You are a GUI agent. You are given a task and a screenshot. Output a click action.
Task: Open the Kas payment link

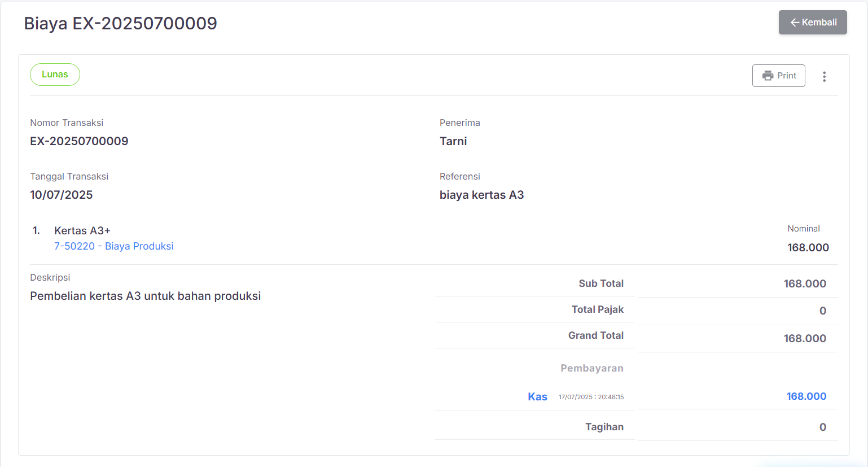[x=537, y=397]
